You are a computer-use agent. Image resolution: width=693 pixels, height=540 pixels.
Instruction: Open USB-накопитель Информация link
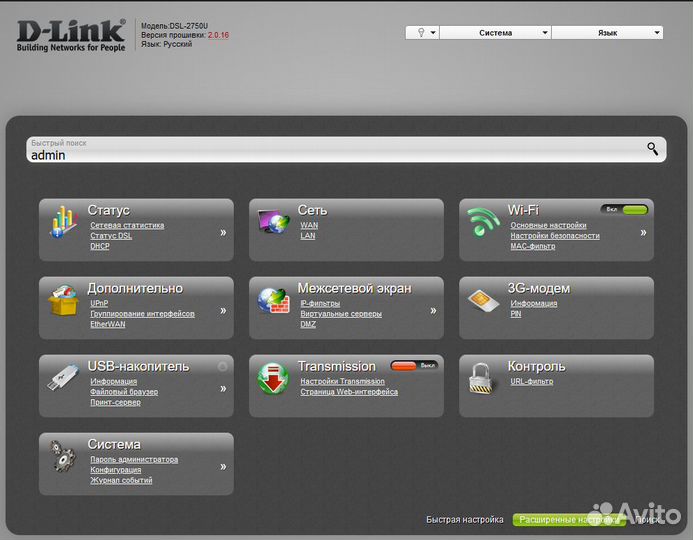pyautogui.click(x=114, y=381)
